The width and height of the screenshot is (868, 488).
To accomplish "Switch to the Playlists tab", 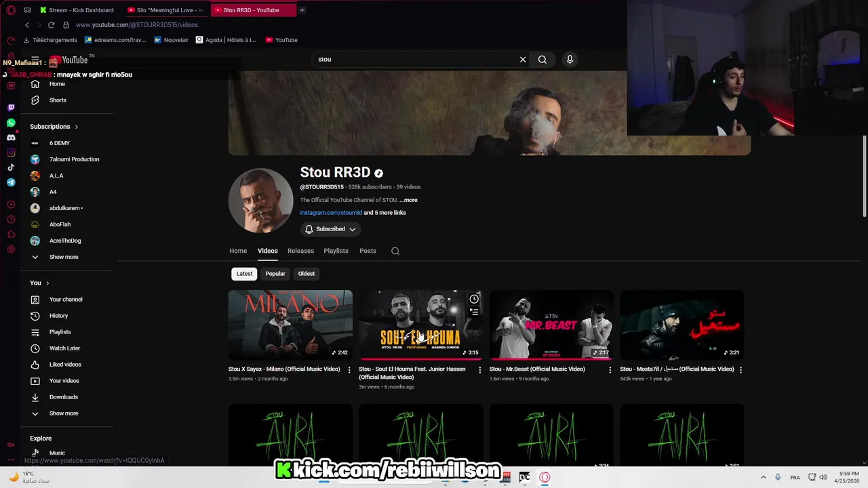I will coord(336,251).
